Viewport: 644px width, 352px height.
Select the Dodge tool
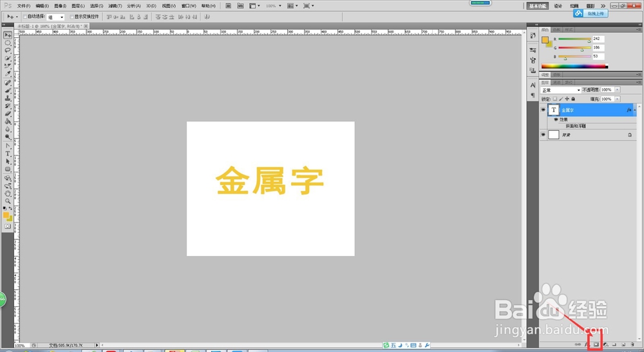8,137
